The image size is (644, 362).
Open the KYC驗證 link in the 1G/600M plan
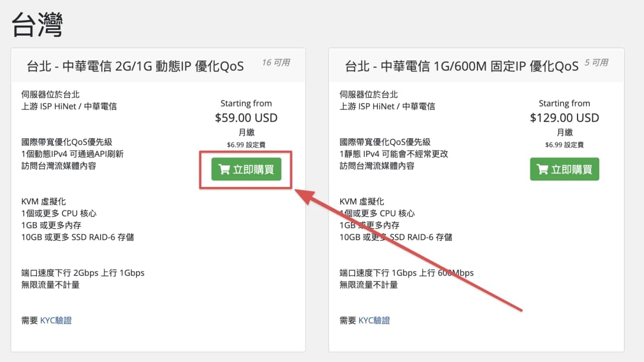[x=374, y=320]
